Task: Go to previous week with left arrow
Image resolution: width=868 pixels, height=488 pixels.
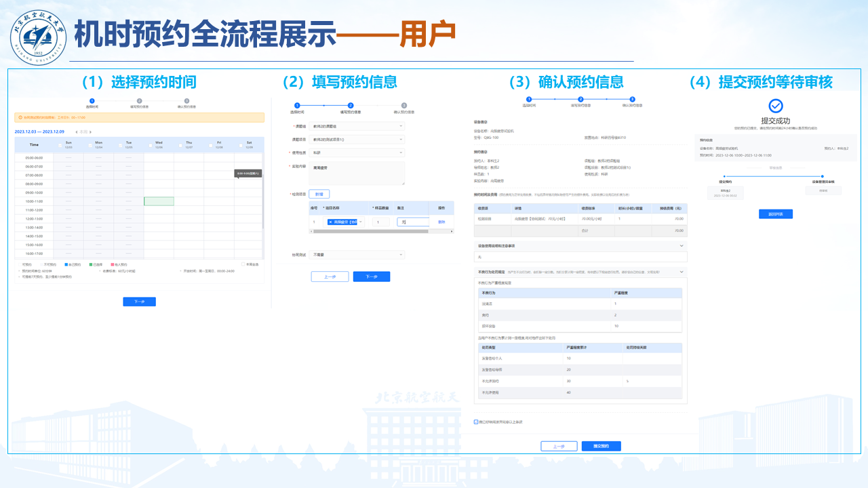Action: 76,131
